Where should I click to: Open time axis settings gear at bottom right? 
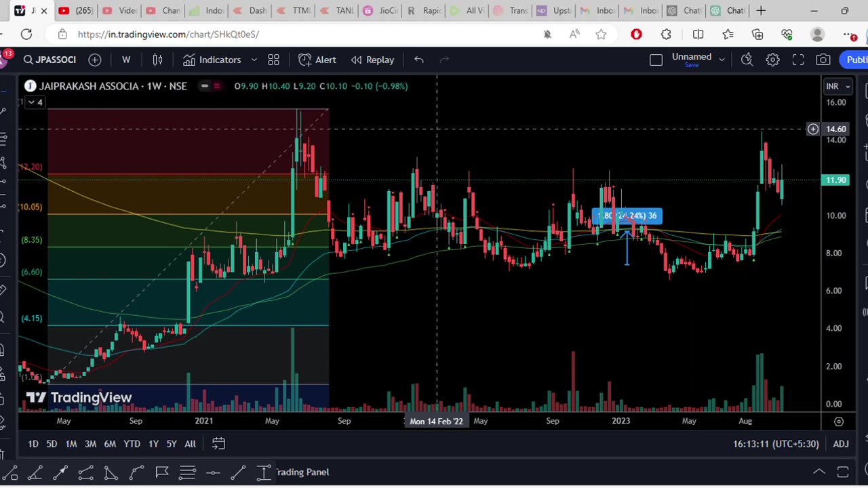[839, 421]
